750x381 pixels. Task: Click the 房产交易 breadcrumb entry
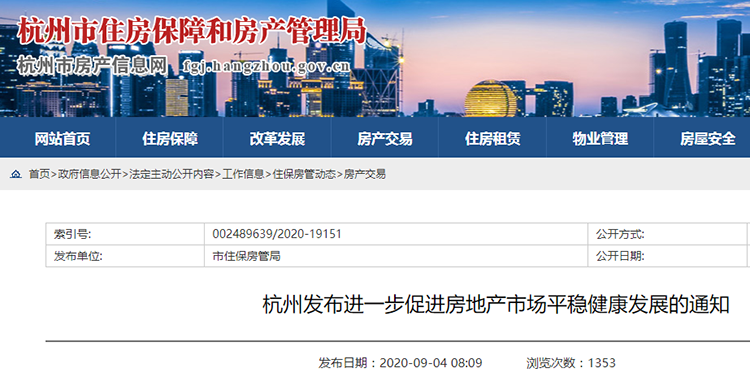365,174
